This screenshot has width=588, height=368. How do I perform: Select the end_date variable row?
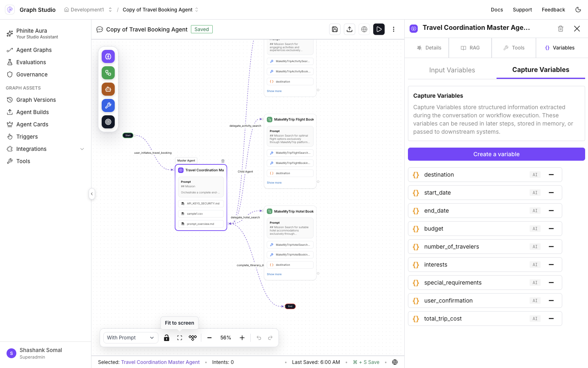[485, 211]
